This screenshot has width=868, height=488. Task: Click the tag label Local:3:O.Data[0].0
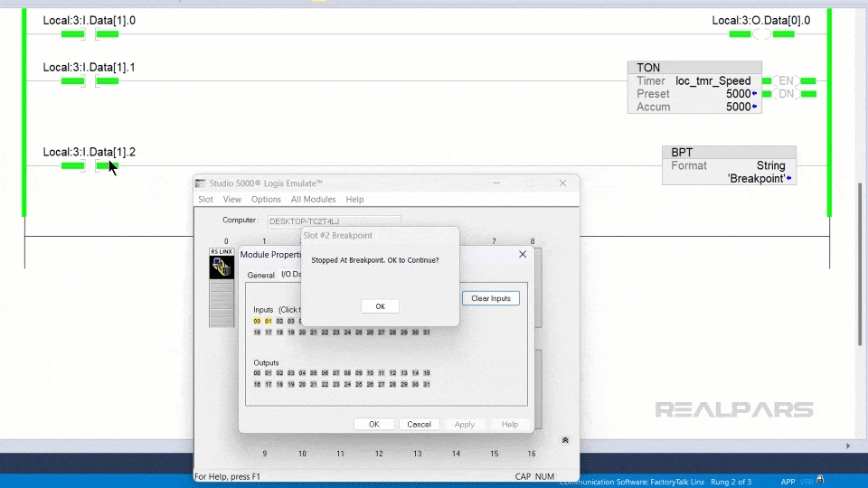pyautogui.click(x=761, y=21)
